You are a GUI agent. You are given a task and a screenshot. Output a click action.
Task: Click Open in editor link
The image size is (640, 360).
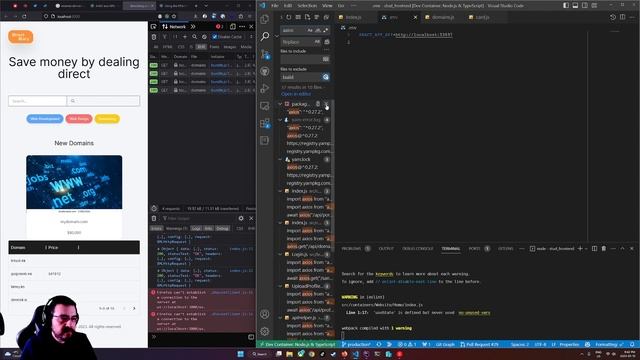click(296, 94)
